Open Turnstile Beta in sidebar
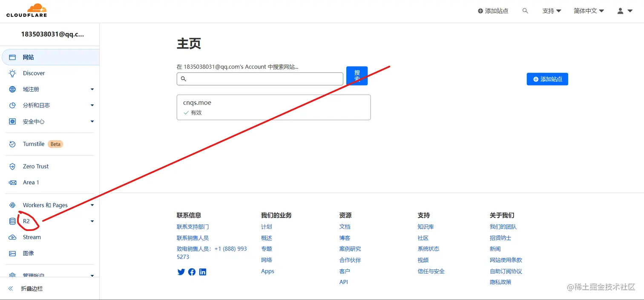 click(x=43, y=144)
